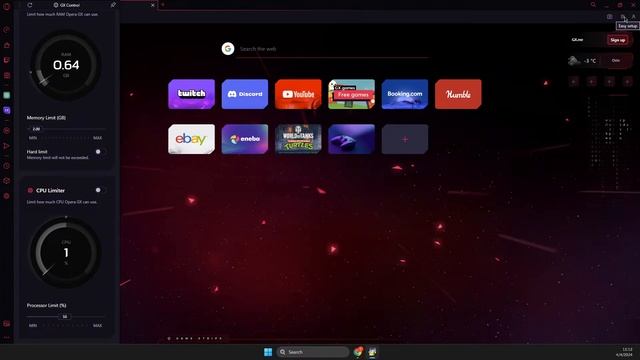
Task: Adjust the Processor Limit slider
Action: tap(65, 316)
